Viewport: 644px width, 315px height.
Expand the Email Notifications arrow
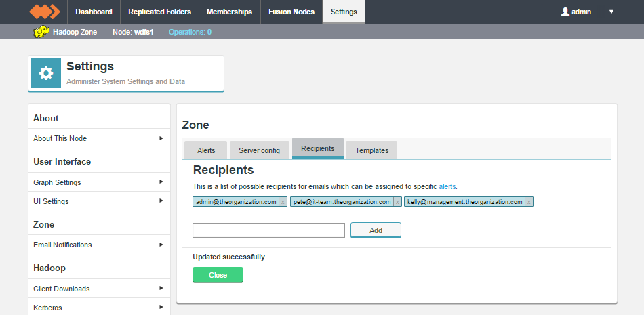click(161, 245)
